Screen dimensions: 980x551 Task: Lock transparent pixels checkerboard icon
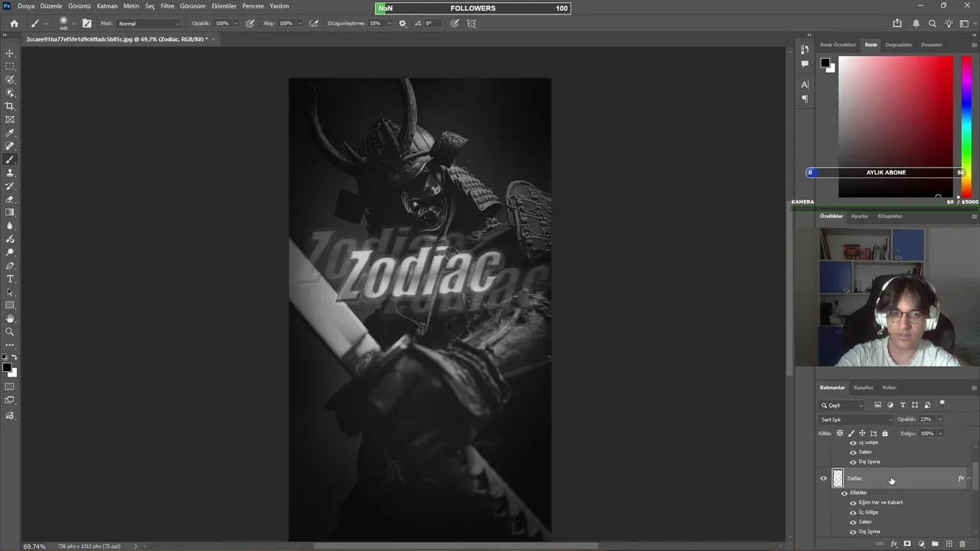pyautogui.click(x=840, y=433)
